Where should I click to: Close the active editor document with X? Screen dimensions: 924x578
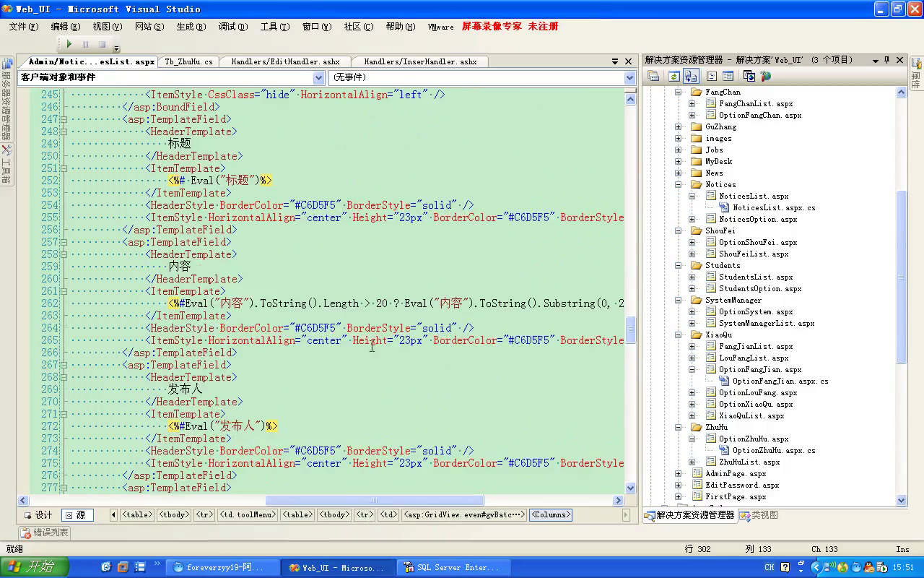coord(628,61)
